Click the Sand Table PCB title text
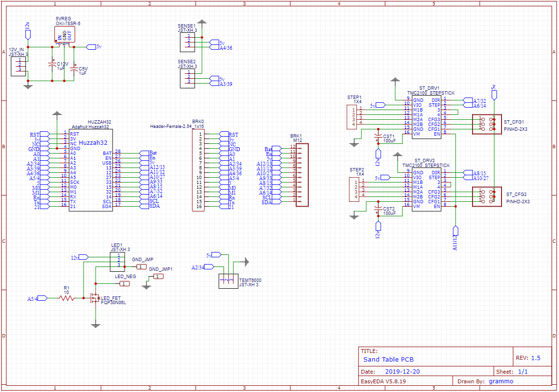 388,360
